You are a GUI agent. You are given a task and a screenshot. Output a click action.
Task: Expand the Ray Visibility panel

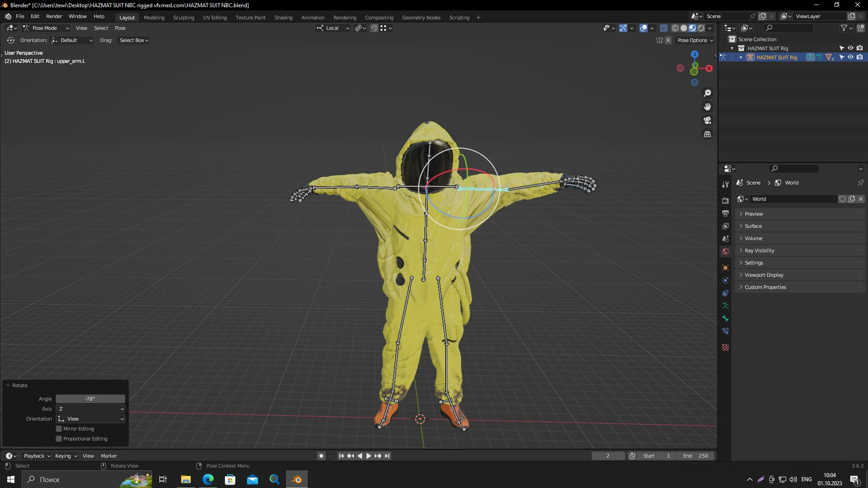(x=800, y=251)
